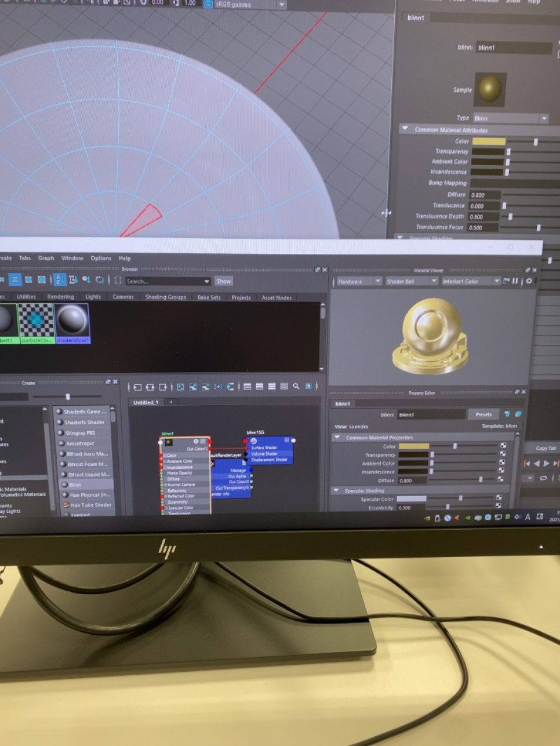Switch to the Shading Groups tab
Image resolution: width=560 pixels, height=746 pixels.
(166, 297)
